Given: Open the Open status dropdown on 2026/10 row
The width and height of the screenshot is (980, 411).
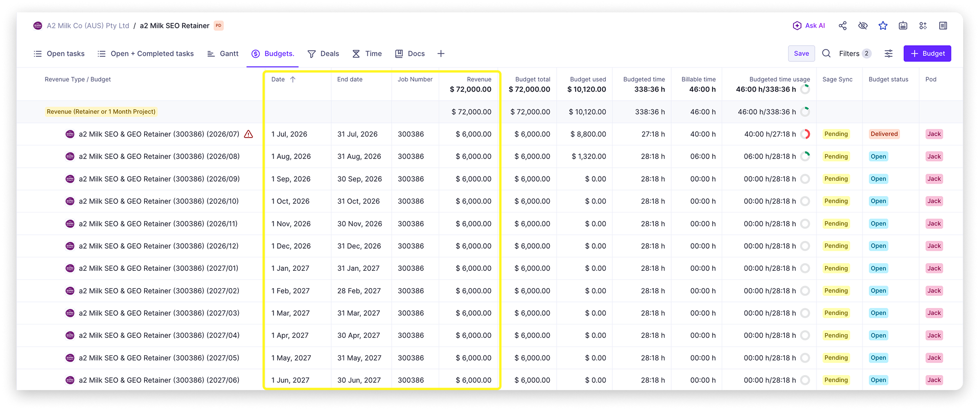Looking at the screenshot, I should click(x=878, y=201).
